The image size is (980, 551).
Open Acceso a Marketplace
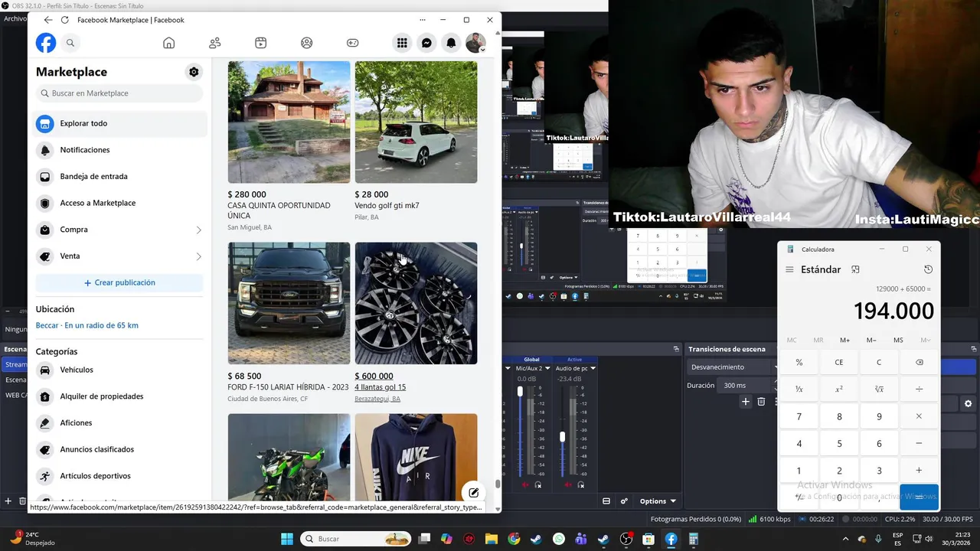(x=121, y=203)
